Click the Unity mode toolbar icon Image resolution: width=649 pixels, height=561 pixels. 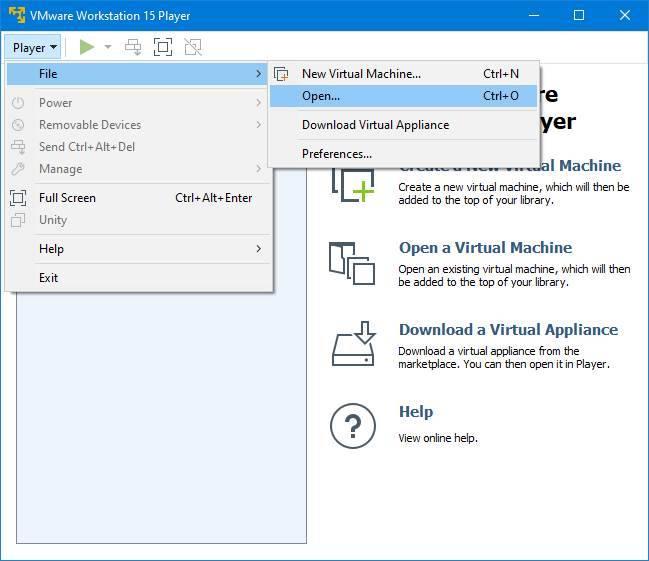pos(193,47)
